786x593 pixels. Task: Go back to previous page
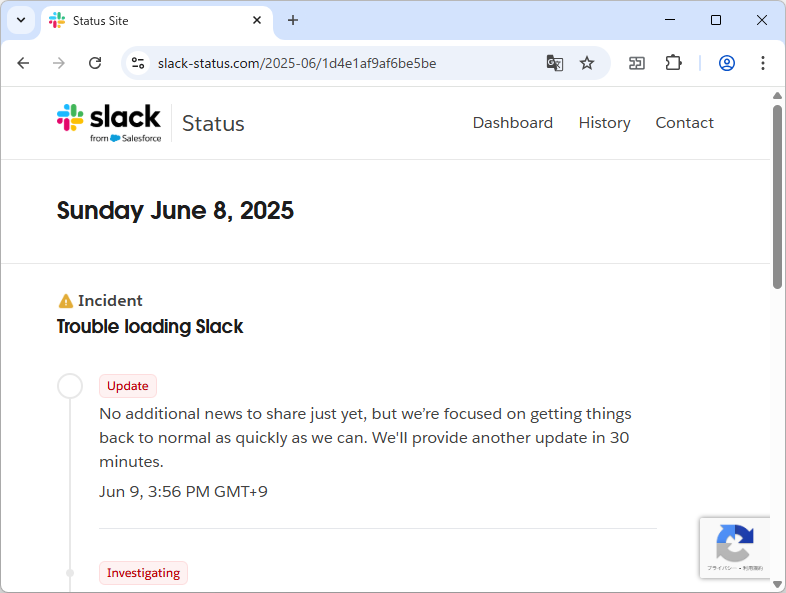[24, 63]
